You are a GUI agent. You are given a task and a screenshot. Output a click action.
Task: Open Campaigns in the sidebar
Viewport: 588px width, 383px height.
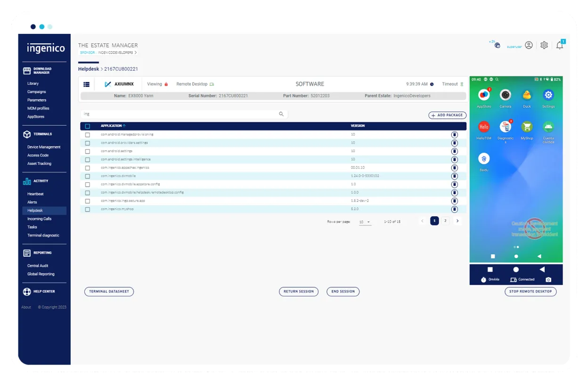37,92
